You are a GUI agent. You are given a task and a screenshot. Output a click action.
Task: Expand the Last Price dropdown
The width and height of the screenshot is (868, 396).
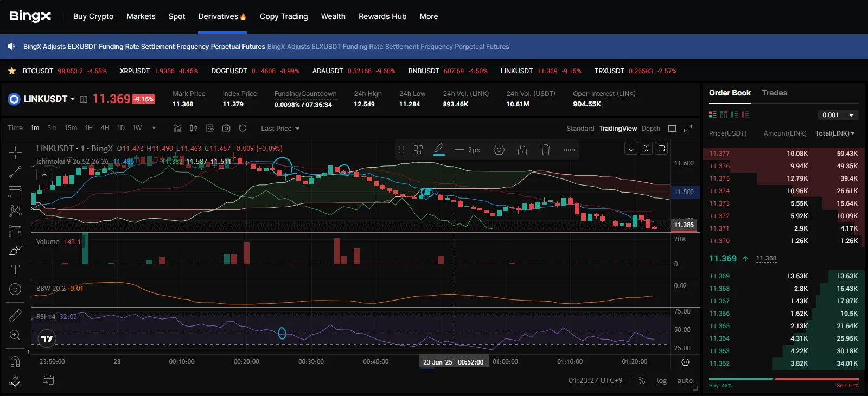point(280,129)
